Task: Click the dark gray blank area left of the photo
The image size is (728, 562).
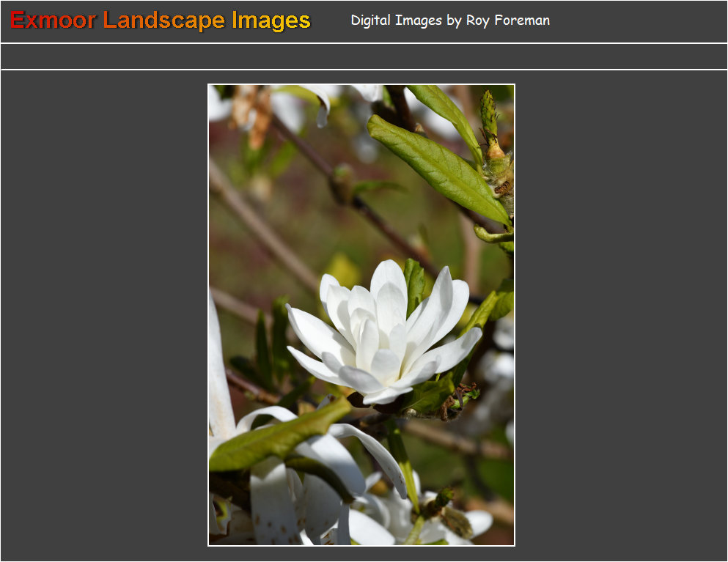Action: (x=103, y=315)
